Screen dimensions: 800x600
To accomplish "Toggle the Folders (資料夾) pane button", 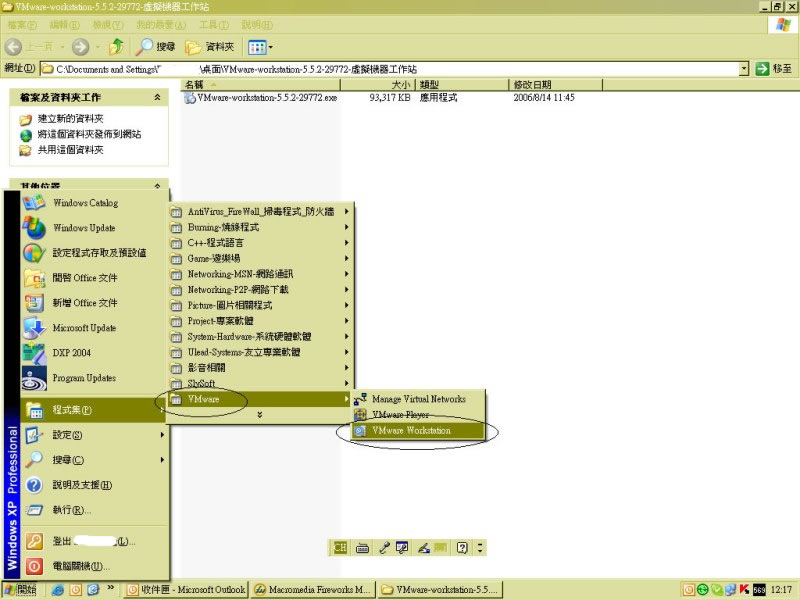I will 210,47.
